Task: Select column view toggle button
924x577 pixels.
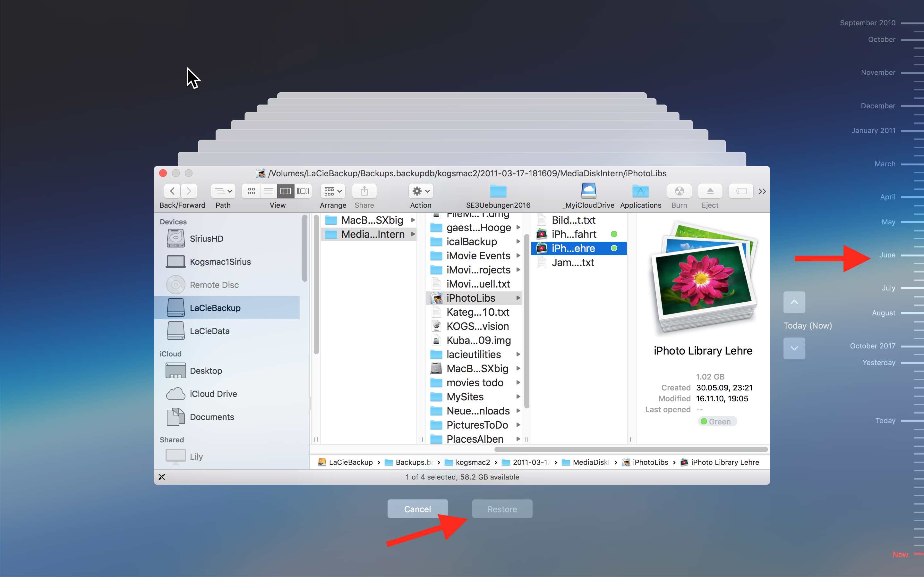Action: (x=285, y=191)
